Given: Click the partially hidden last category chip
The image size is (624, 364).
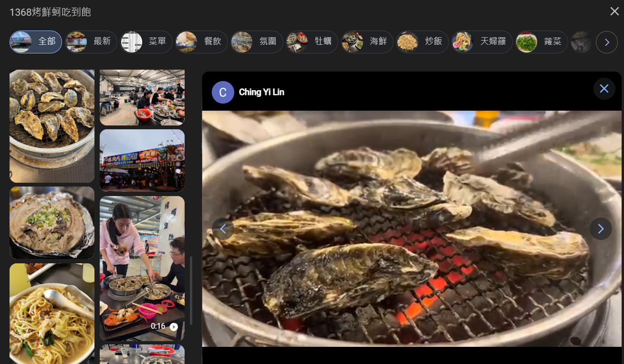Looking at the screenshot, I should tap(582, 42).
